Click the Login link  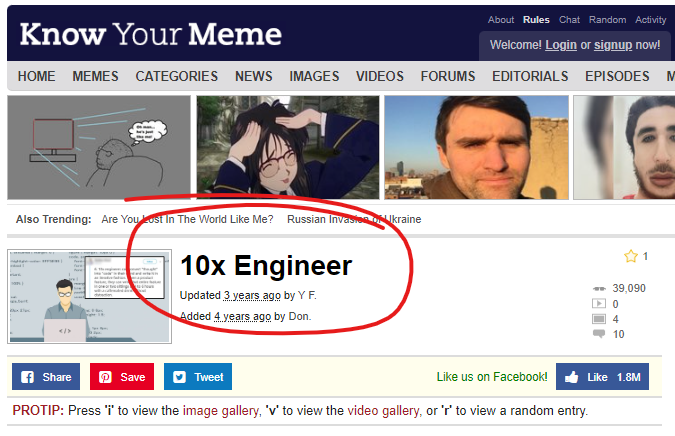(560, 45)
